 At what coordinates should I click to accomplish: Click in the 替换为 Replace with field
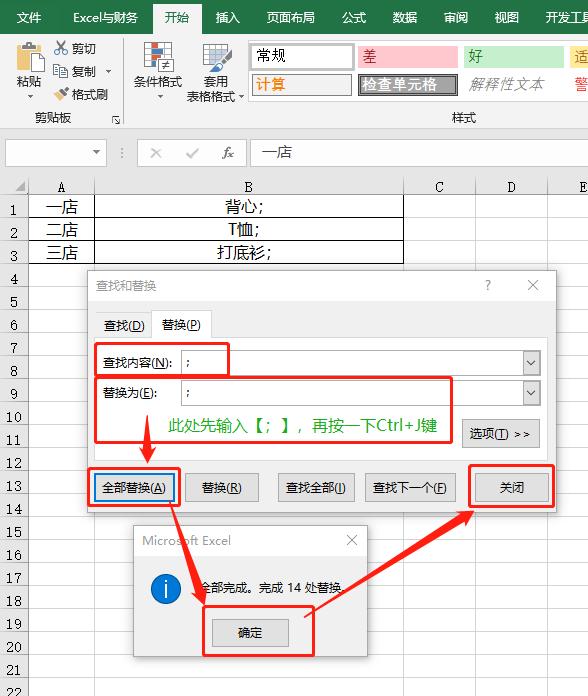pos(352,393)
